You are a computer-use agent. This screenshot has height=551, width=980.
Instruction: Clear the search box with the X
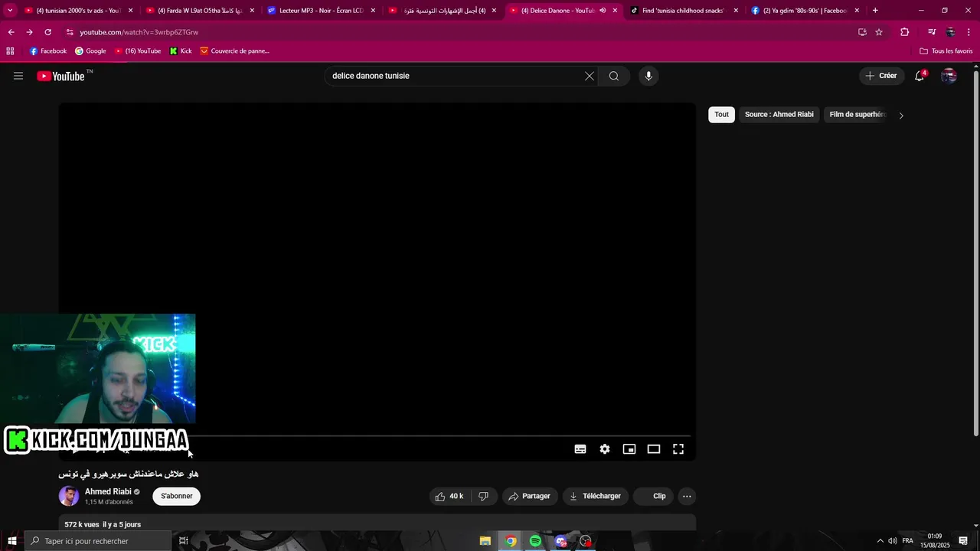click(590, 76)
